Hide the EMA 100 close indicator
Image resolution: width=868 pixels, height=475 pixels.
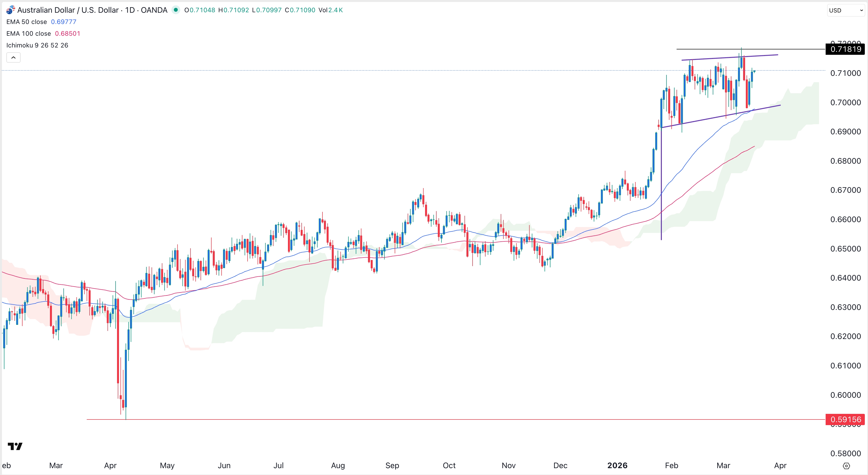pos(28,33)
